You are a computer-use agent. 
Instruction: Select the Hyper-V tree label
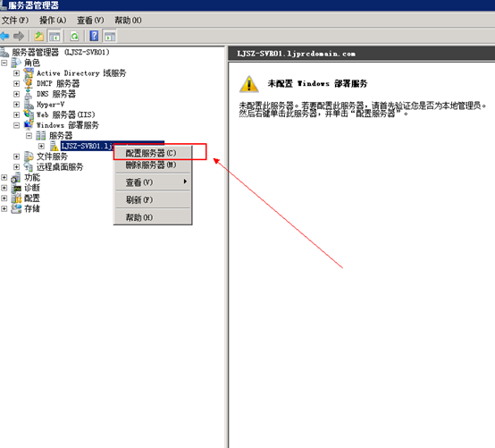51,105
